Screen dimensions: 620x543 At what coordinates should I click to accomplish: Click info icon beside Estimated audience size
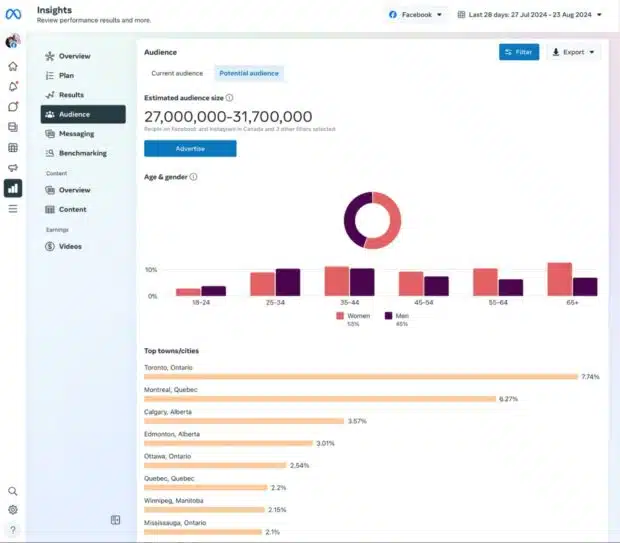click(x=229, y=98)
